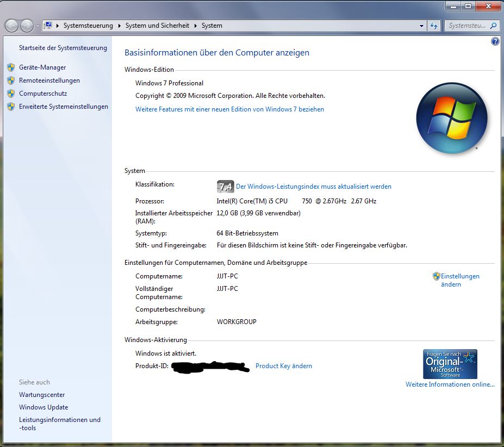This screenshot has height=447, width=504.
Task: Open Weitere Informationen online link
Action: pyautogui.click(x=450, y=384)
